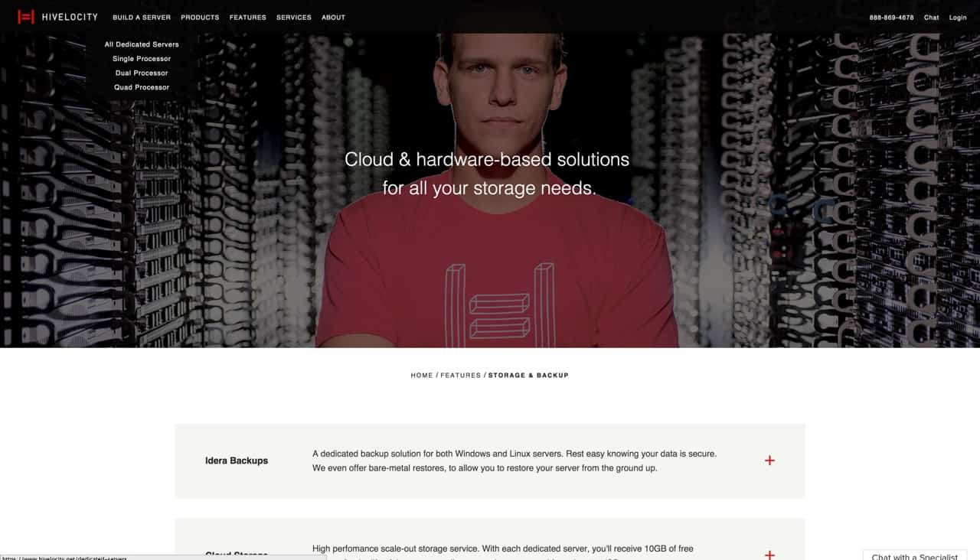Open the About menu

pyautogui.click(x=333, y=17)
